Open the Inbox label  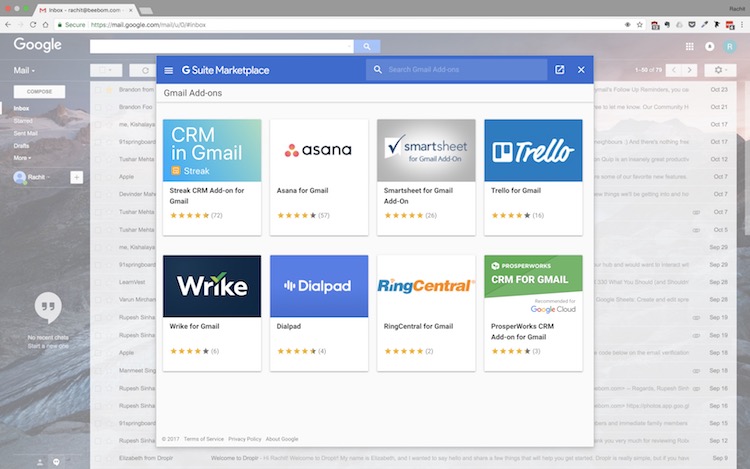point(21,109)
